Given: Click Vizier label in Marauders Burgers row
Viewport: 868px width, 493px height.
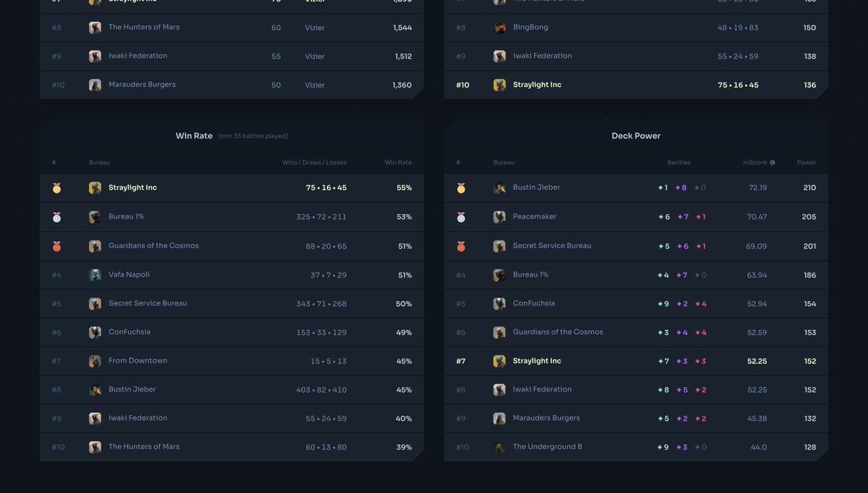Looking at the screenshot, I should (x=315, y=85).
